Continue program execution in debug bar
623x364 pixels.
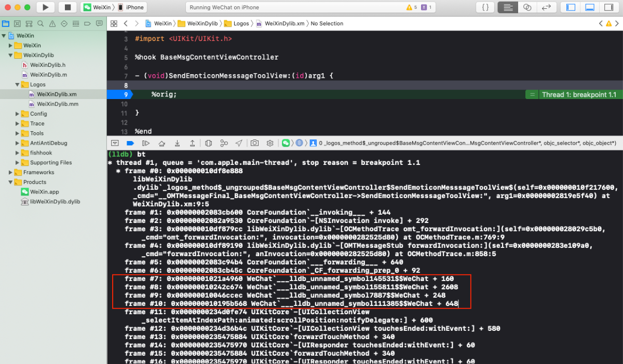[146, 143]
